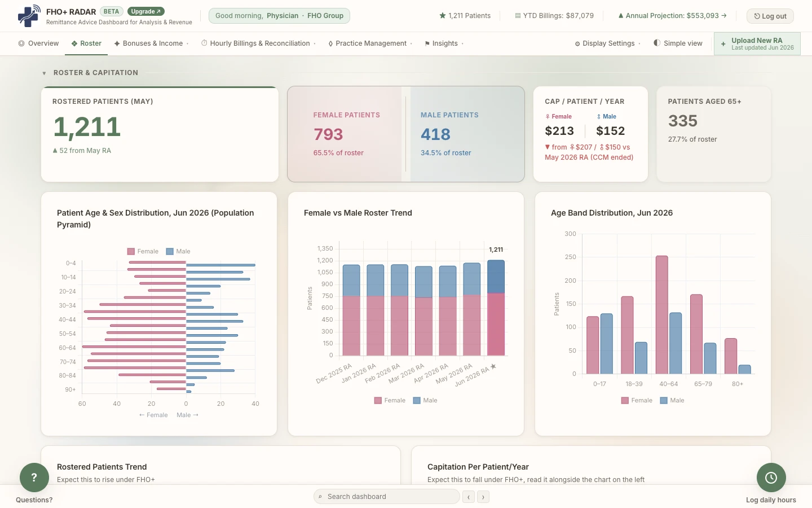
Task: Toggle Male legend in Roster Trend chart
Action: pyautogui.click(x=425, y=401)
